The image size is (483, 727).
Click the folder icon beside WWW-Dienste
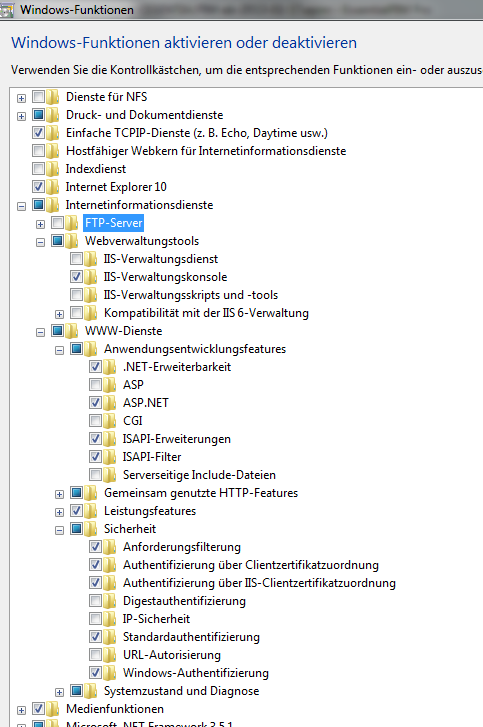[x=71, y=331]
